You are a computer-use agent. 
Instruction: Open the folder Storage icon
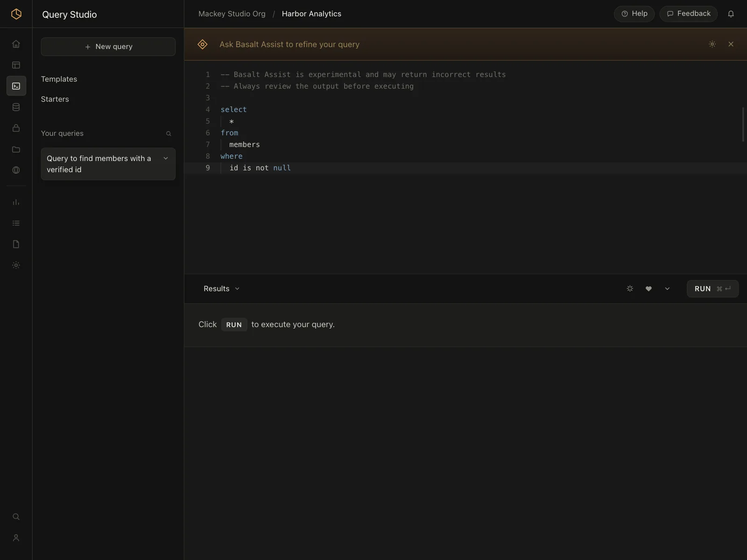coord(16,149)
